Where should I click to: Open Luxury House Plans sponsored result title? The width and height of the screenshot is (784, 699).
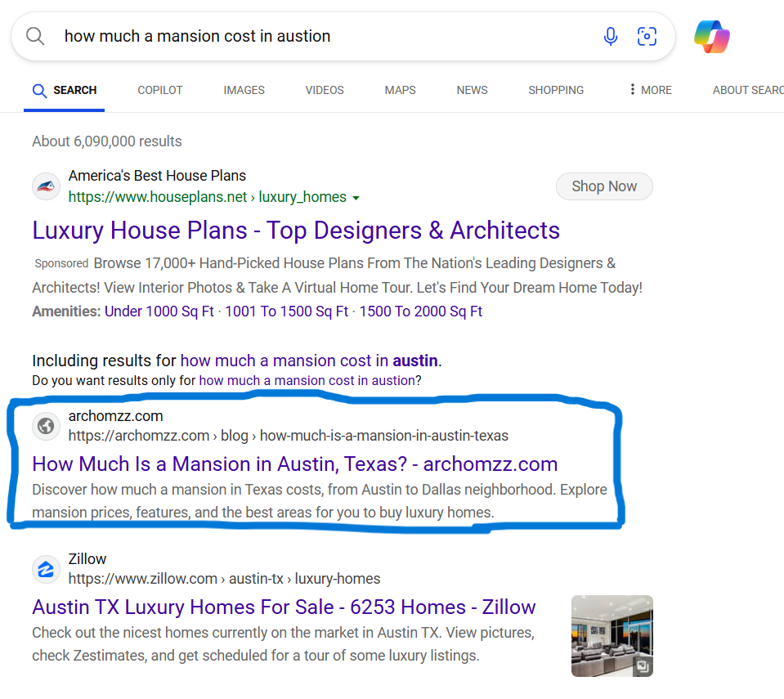tap(296, 231)
